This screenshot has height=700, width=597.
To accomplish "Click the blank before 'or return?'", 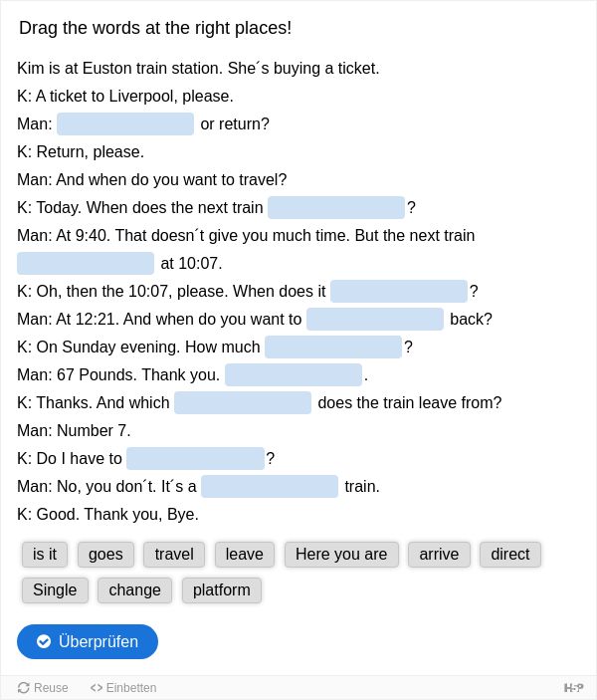I will click(125, 123).
